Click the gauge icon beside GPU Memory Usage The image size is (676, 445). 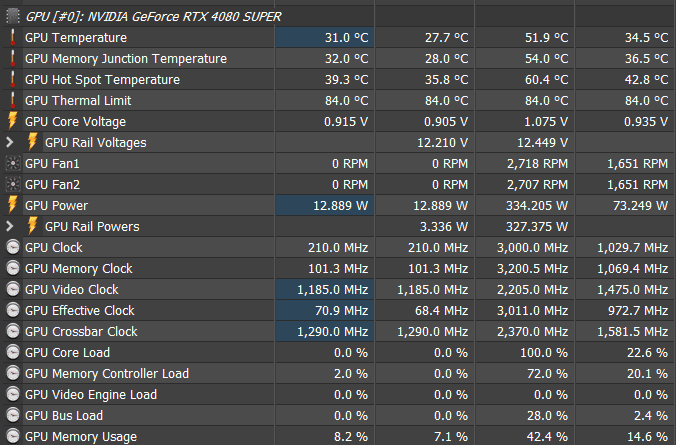(x=13, y=436)
